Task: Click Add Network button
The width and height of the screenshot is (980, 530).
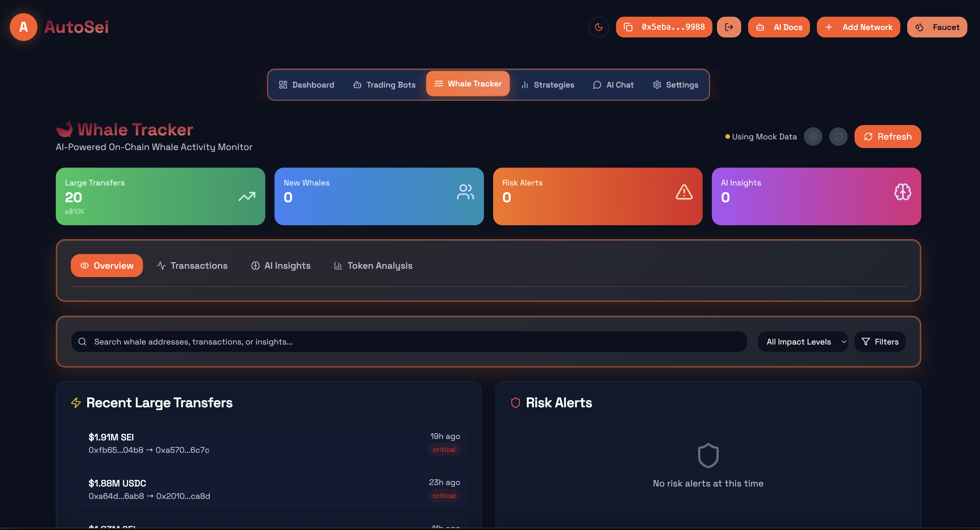Action: [858, 27]
